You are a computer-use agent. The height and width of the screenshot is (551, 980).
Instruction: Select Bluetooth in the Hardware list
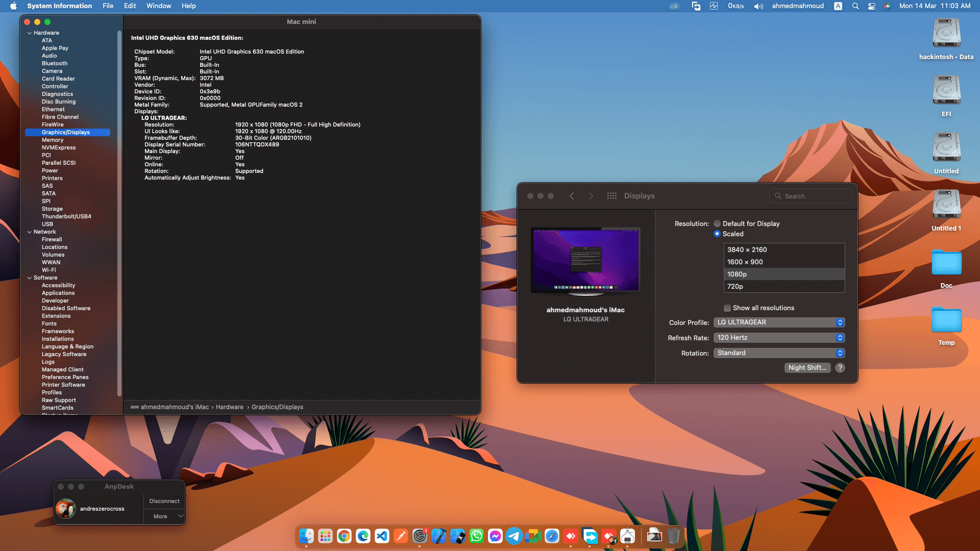(x=55, y=63)
